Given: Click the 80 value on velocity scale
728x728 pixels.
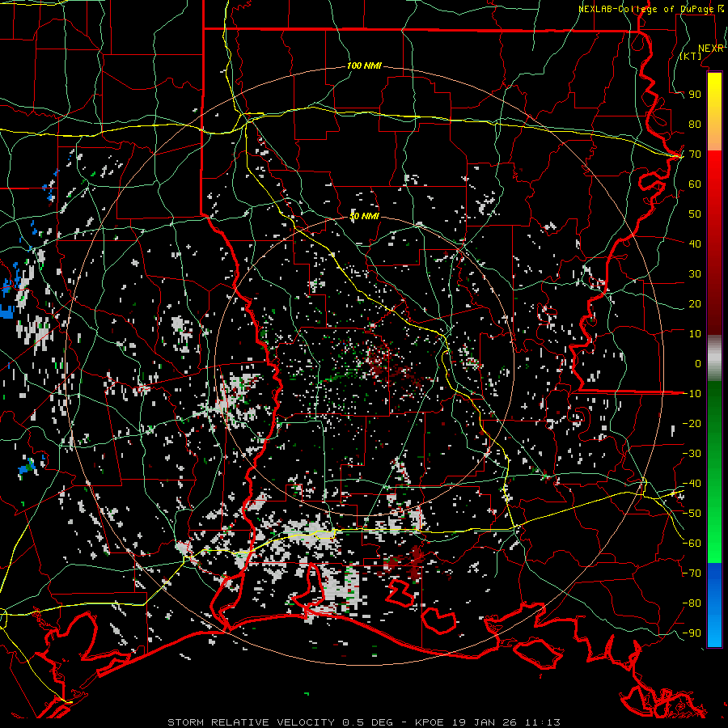Looking at the screenshot, I should 695,124.
